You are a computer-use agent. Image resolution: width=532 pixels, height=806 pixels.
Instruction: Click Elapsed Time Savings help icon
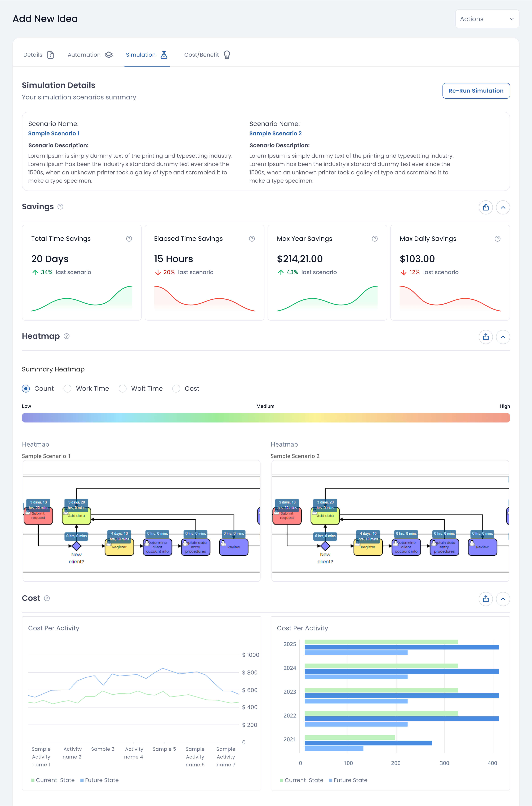252,239
